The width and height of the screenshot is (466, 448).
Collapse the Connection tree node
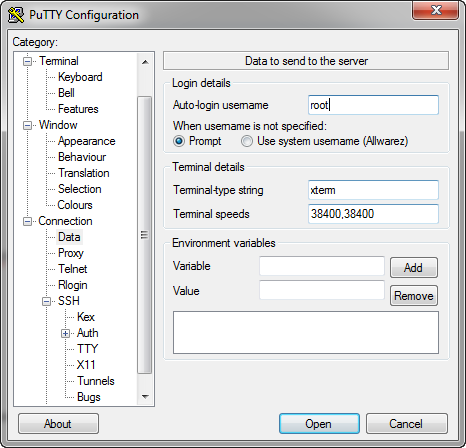pyautogui.click(x=27, y=222)
